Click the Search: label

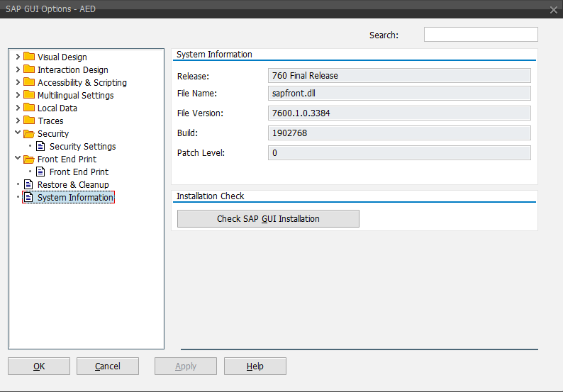[384, 35]
